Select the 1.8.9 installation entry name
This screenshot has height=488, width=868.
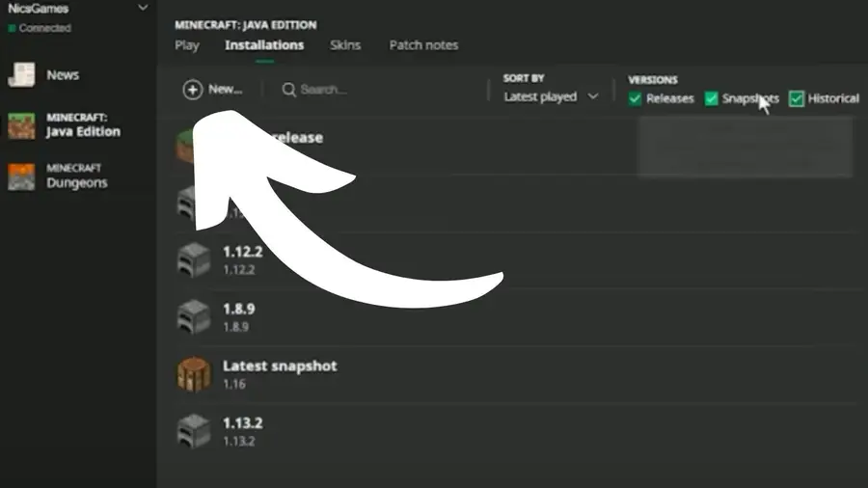pyautogui.click(x=238, y=310)
